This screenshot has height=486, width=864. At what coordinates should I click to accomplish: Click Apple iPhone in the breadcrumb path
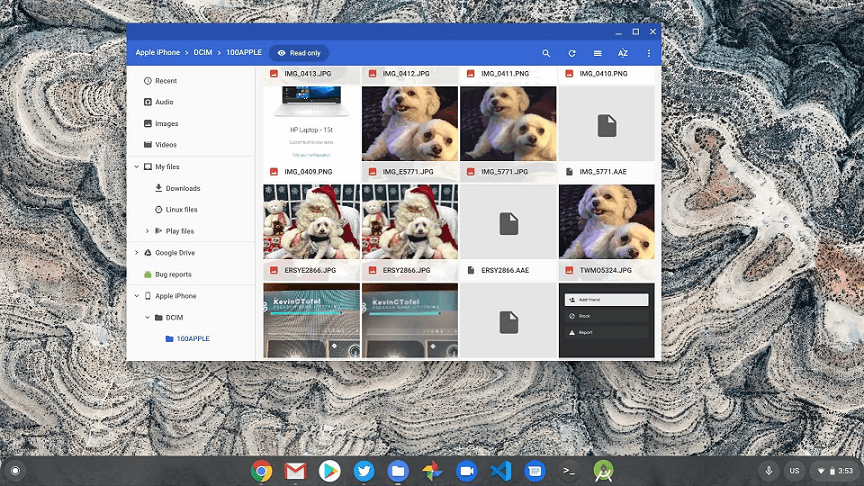(160, 53)
